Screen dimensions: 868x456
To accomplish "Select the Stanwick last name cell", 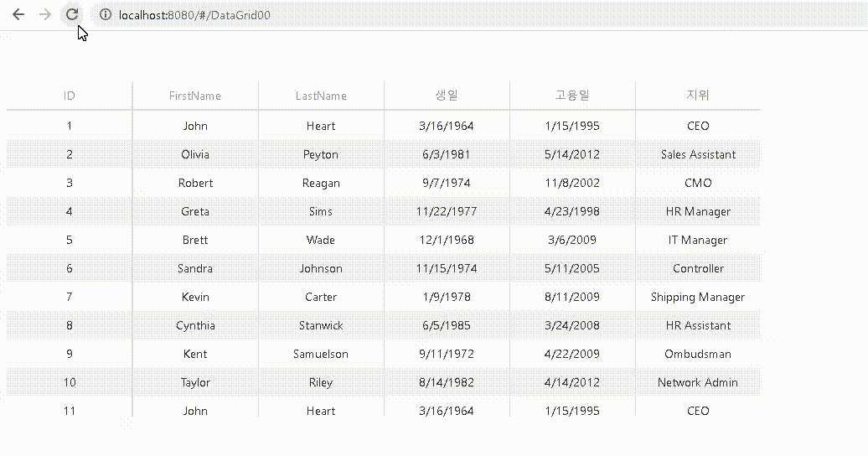I will (x=321, y=326).
